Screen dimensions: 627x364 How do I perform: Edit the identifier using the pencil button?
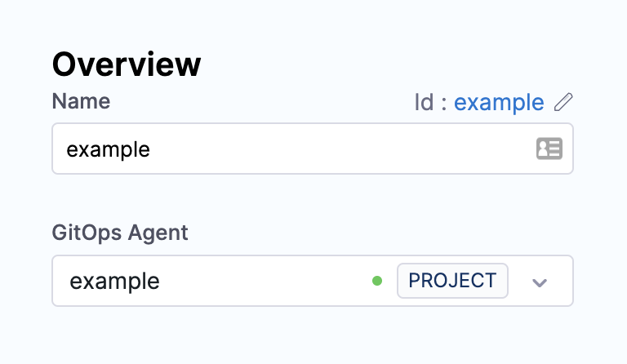click(x=563, y=102)
